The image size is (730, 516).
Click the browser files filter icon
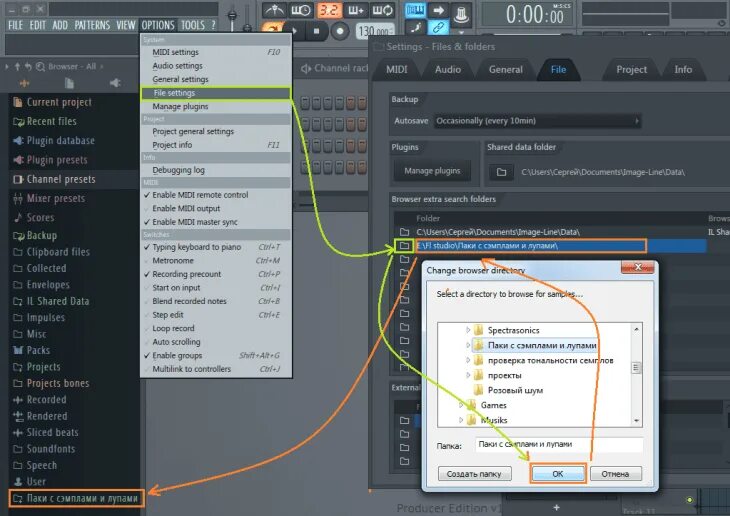tap(69, 83)
